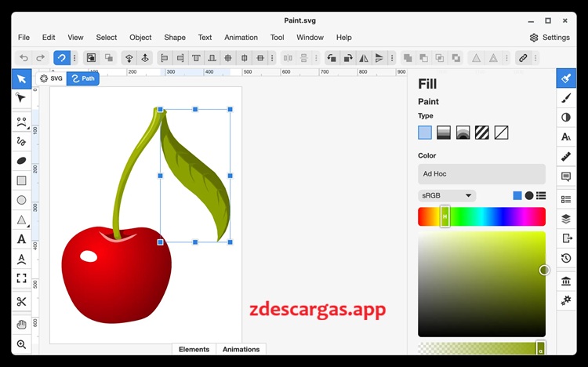Toggle the highlighted blue path toolbar button

pos(62,58)
